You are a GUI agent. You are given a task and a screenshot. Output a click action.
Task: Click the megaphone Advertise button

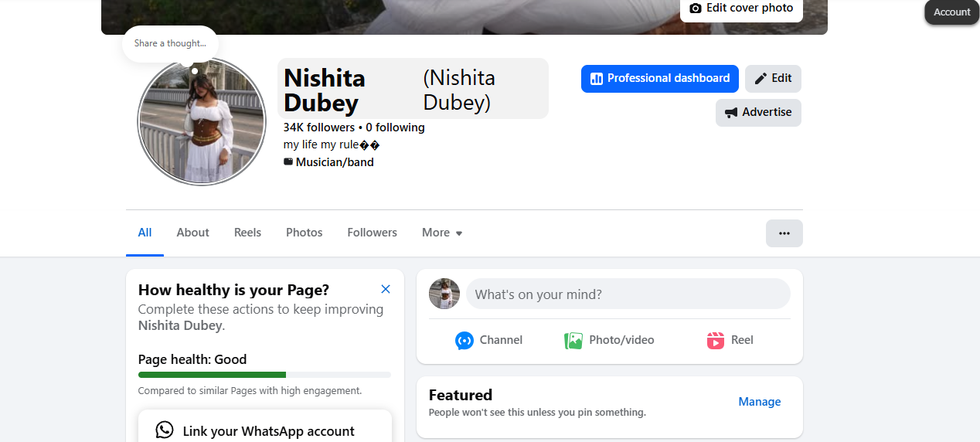[x=758, y=113]
